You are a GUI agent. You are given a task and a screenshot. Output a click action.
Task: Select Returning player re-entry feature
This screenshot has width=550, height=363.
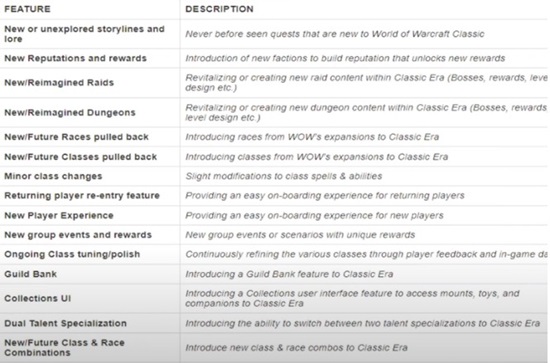pos(82,195)
